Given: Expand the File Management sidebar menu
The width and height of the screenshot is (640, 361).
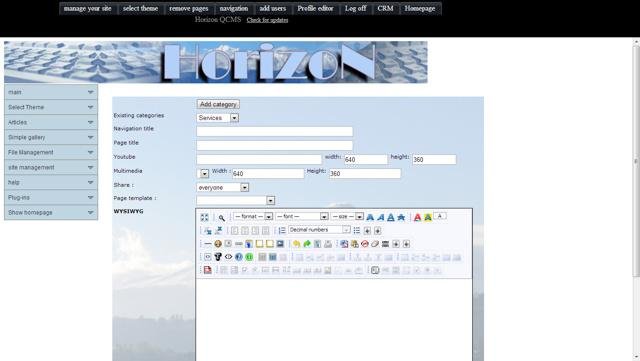Looking at the screenshot, I should [x=51, y=152].
